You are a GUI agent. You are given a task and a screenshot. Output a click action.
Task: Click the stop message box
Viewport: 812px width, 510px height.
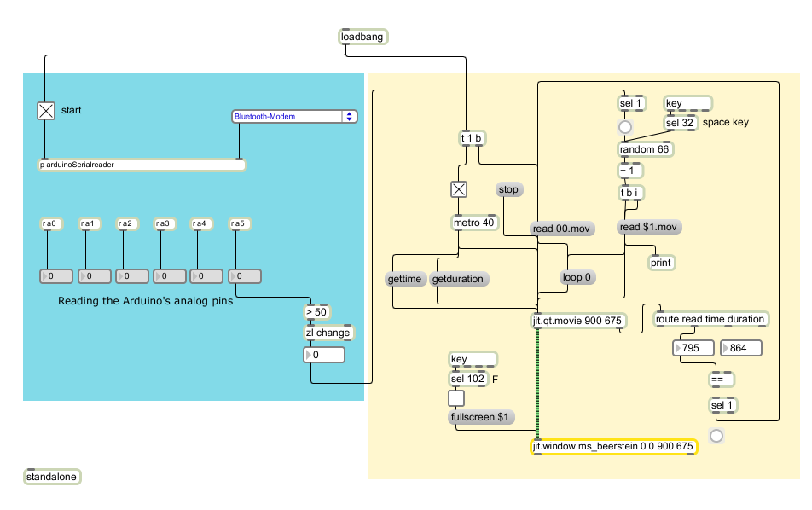pyautogui.click(x=508, y=189)
